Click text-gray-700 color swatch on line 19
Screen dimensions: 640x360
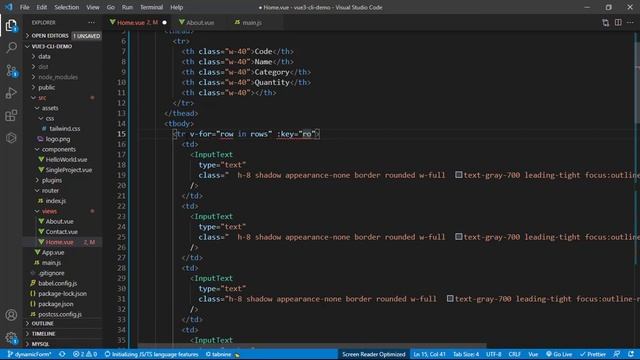tap(459, 175)
